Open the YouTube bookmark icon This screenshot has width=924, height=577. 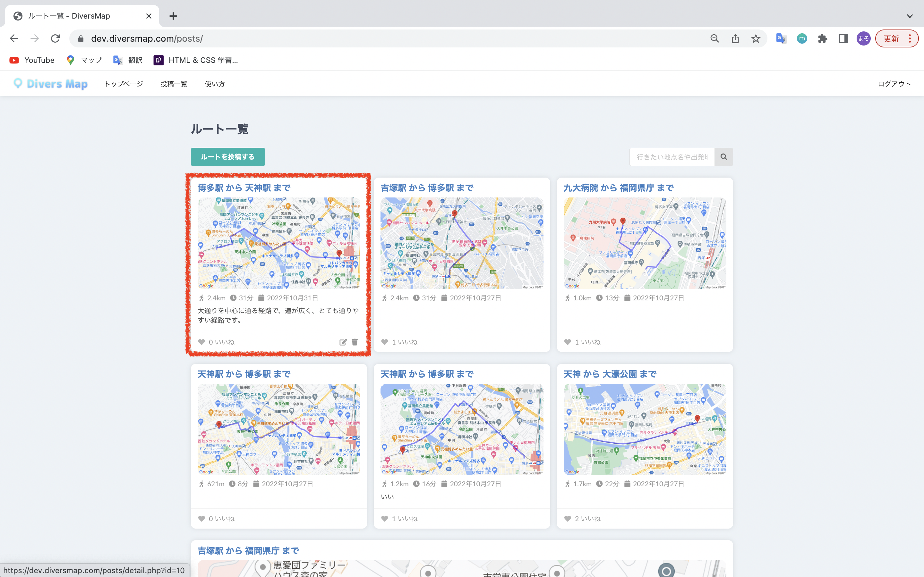coord(14,60)
